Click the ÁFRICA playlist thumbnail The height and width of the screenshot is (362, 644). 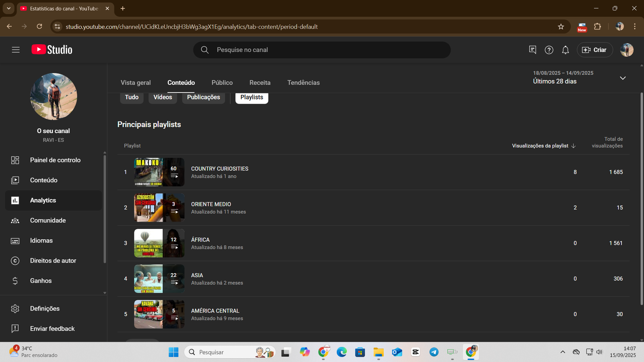[159, 243]
